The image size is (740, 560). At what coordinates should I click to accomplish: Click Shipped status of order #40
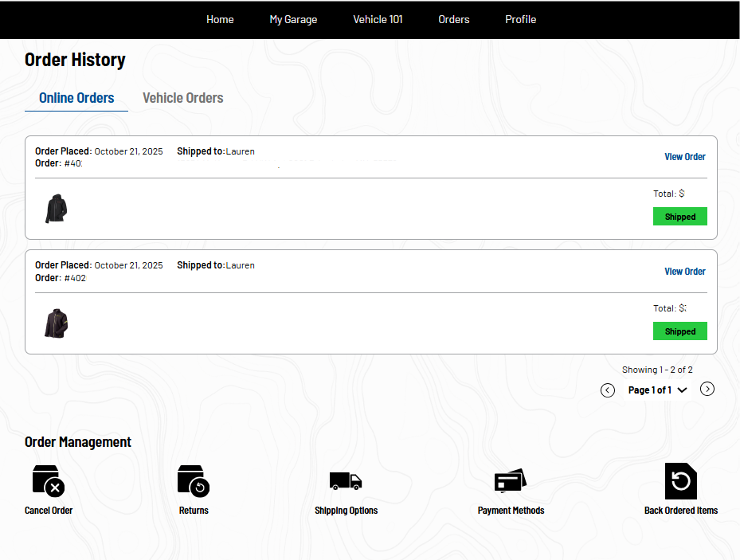680,217
